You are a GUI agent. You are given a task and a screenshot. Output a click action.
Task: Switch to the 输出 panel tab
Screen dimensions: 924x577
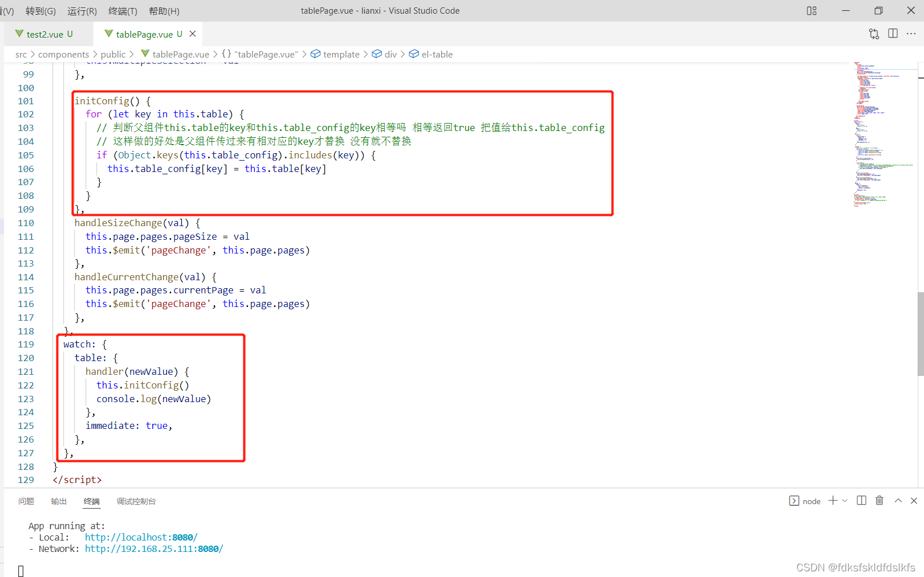coord(59,501)
